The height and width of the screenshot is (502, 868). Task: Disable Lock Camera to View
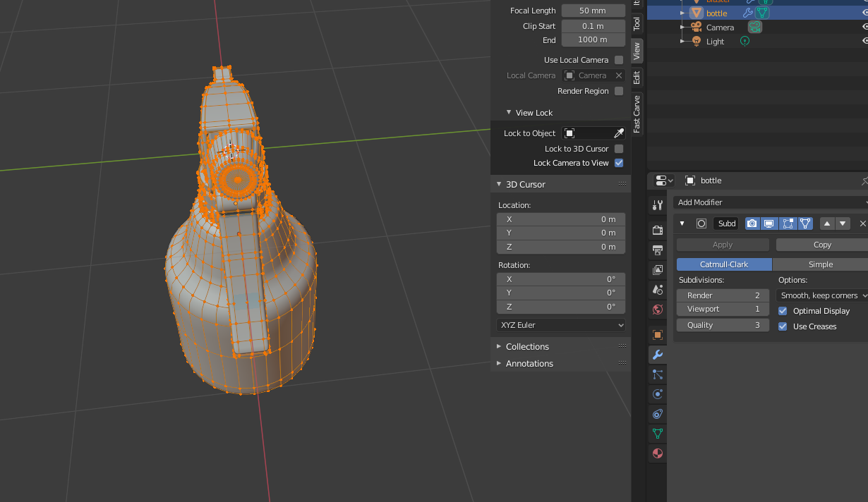point(619,163)
